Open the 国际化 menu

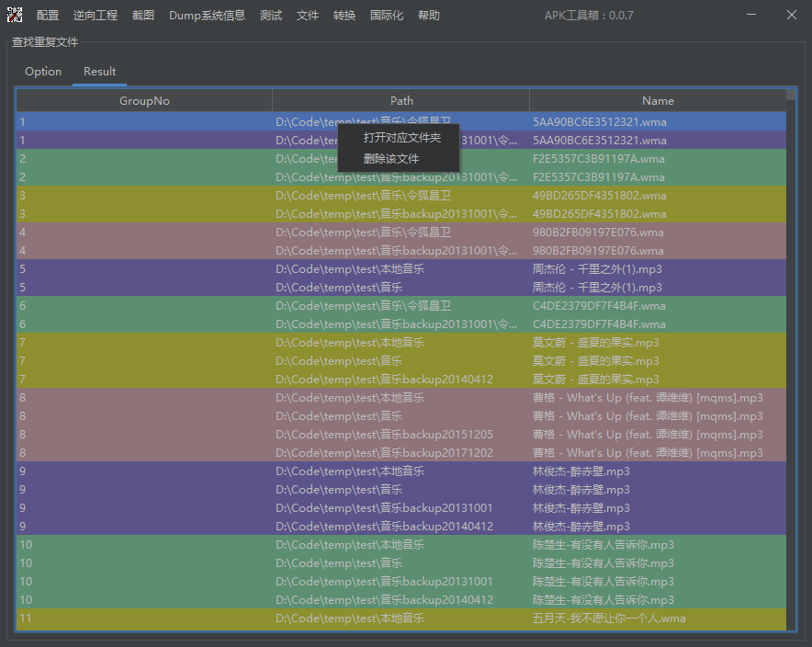pos(385,15)
